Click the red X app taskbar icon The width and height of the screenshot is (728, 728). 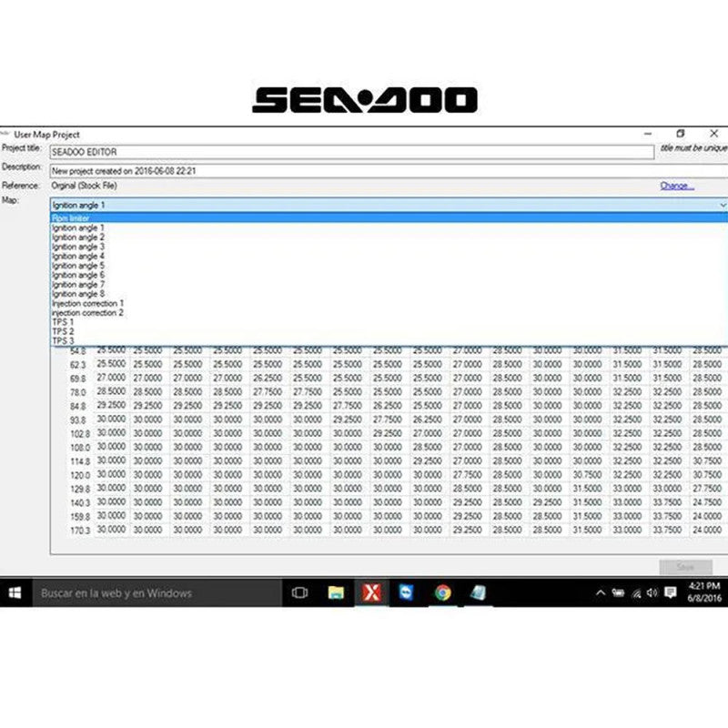371,593
